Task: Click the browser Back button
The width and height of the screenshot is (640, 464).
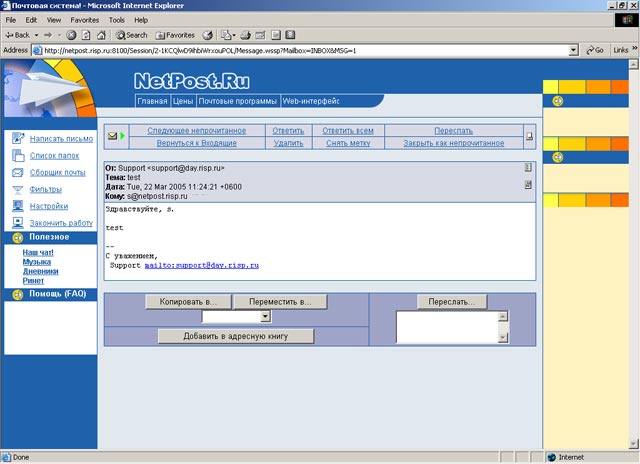Action: [17, 35]
